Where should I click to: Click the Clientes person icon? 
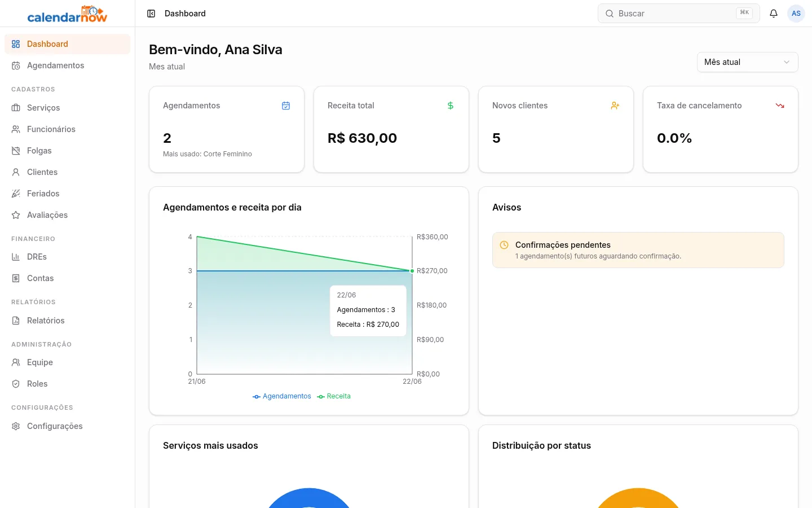(x=16, y=172)
